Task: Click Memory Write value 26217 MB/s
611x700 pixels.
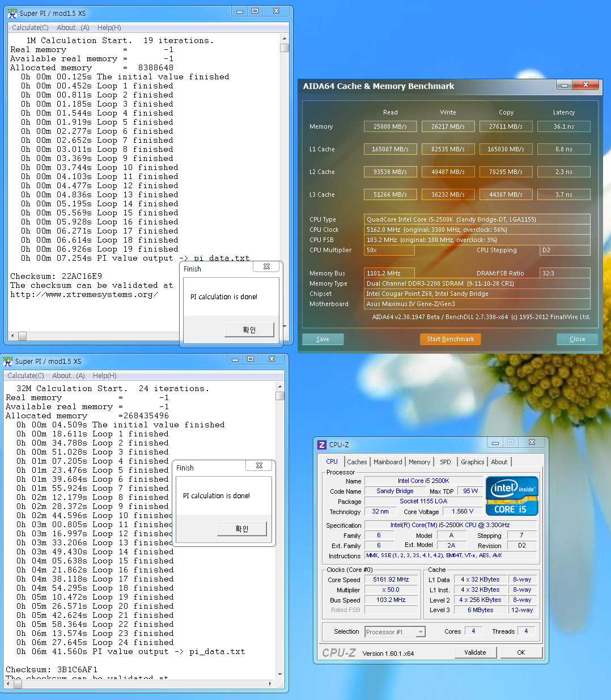Action: (x=448, y=126)
